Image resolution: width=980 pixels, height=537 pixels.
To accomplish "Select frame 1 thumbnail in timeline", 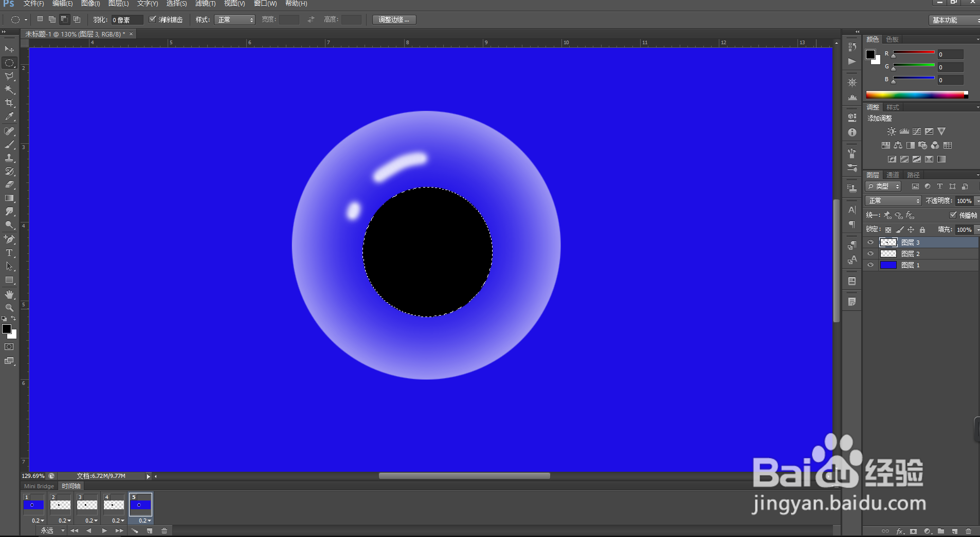I will (x=33, y=505).
